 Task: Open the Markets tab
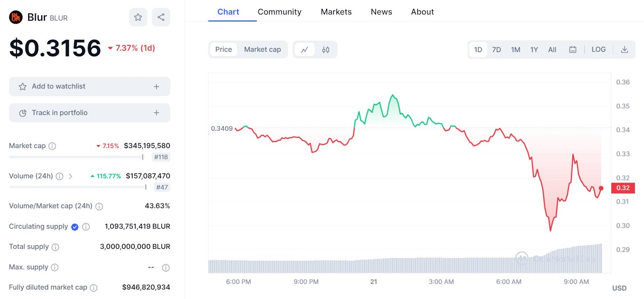336,12
